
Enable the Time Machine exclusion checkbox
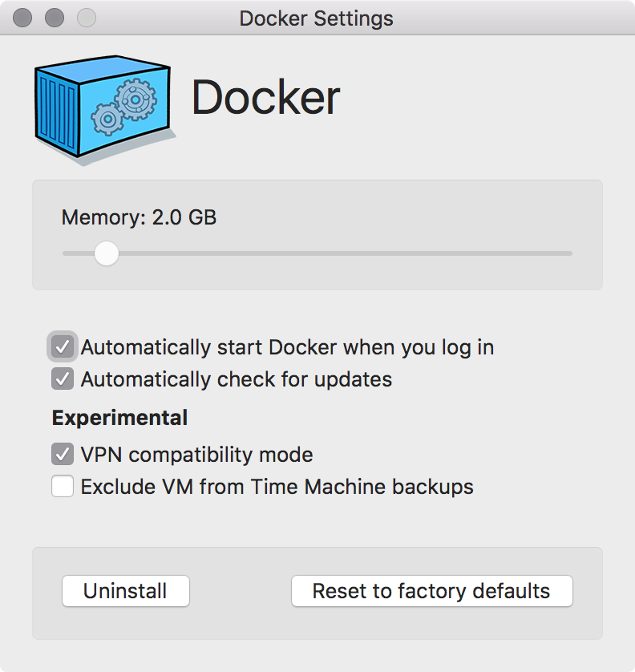pyautogui.click(x=63, y=486)
